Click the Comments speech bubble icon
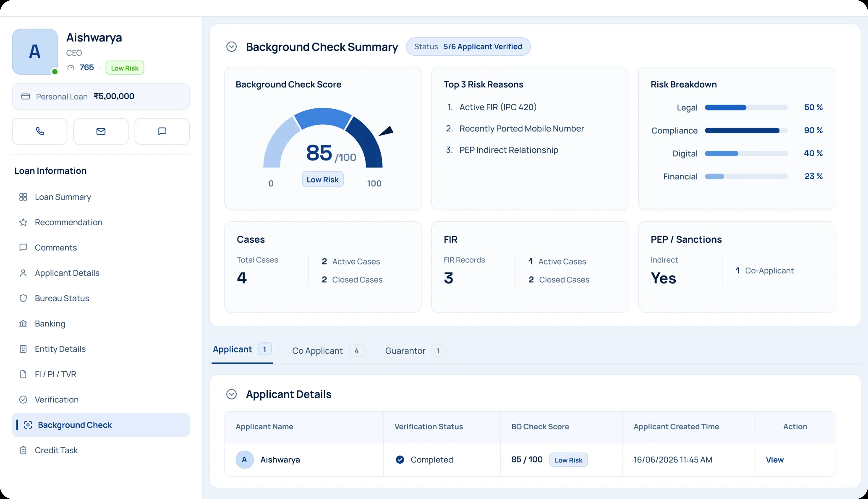Viewport: 868px width, 499px height. coord(23,247)
